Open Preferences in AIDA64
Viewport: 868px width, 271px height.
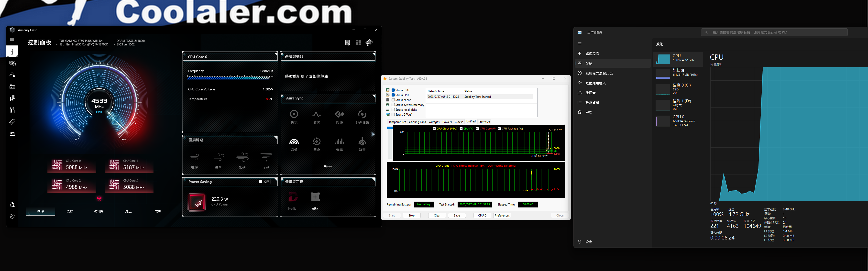click(502, 216)
